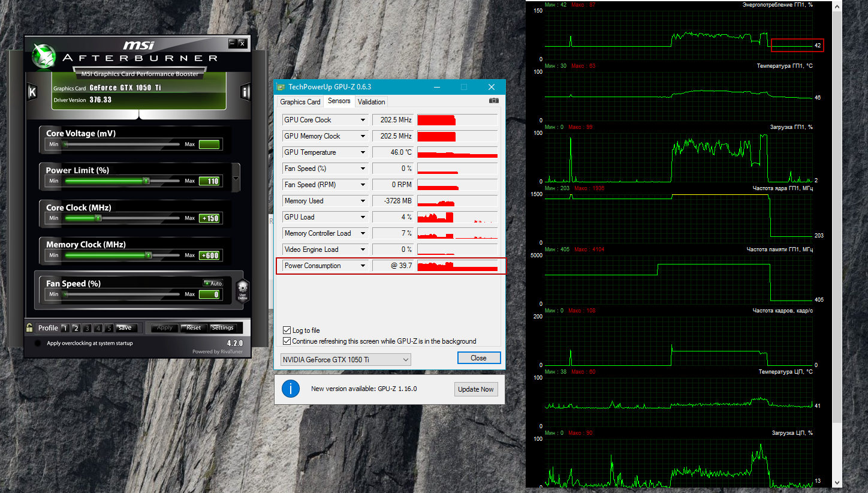This screenshot has height=493, width=868.
Task: Click the GPU Temperature value 46.0 °C
Action: (x=393, y=152)
